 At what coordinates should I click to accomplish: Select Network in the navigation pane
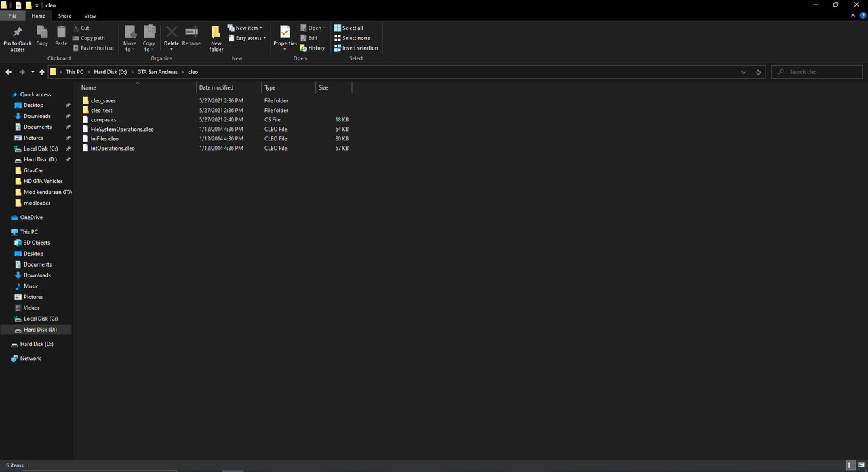[x=30, y=359]
